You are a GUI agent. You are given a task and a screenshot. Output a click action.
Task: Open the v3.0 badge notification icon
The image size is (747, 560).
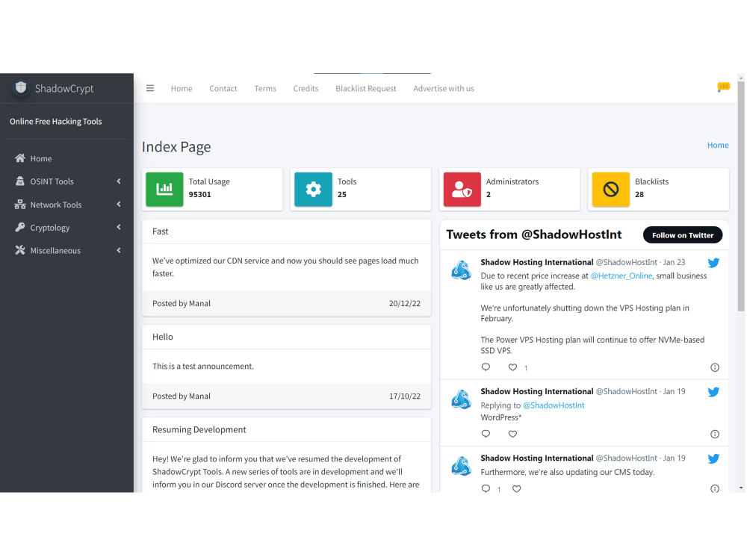pos(723,87)
